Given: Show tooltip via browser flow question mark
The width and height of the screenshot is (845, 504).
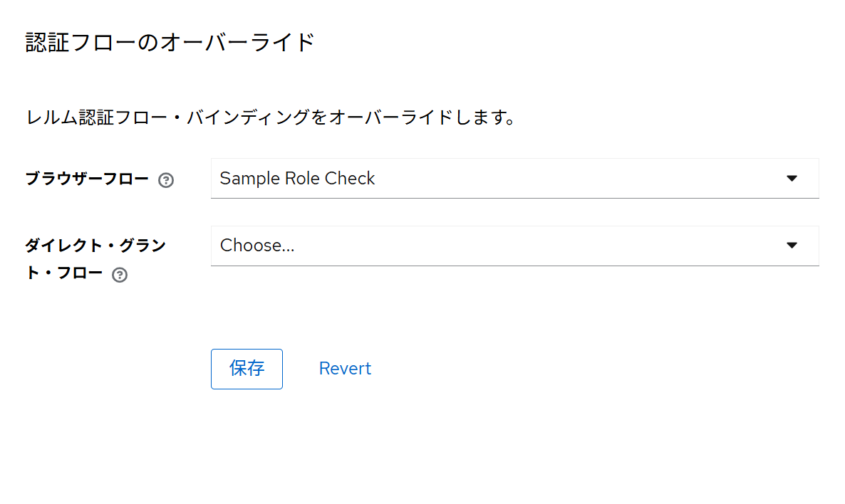Looking at the screenshot, I should 166,180.
